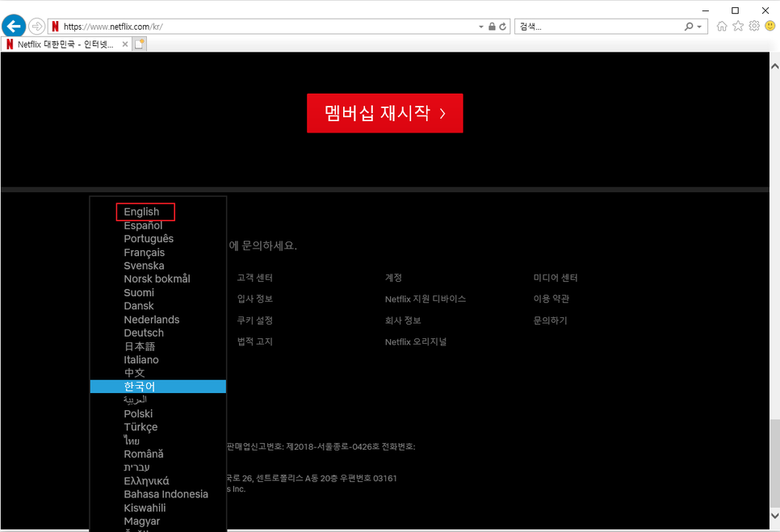Open Netflix 오리지널 footer link
This screenshot has width=780, height=532.
415,341
